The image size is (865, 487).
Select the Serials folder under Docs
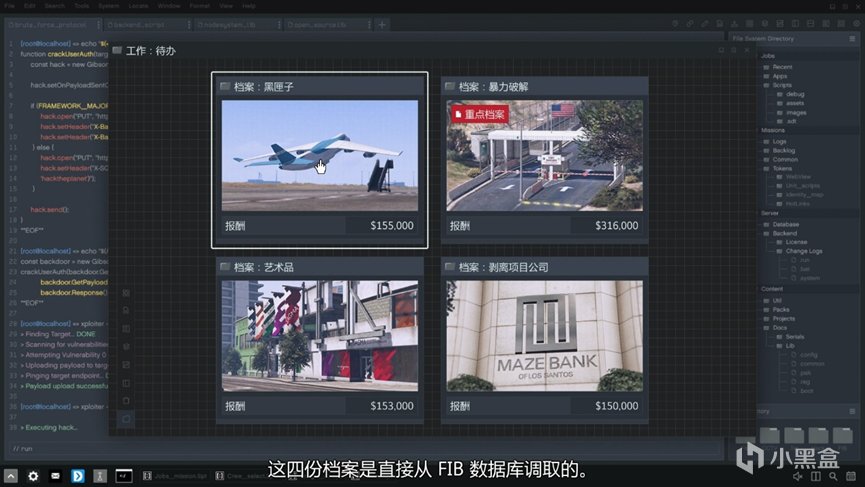pyautogui.click(x=791, y=336)
